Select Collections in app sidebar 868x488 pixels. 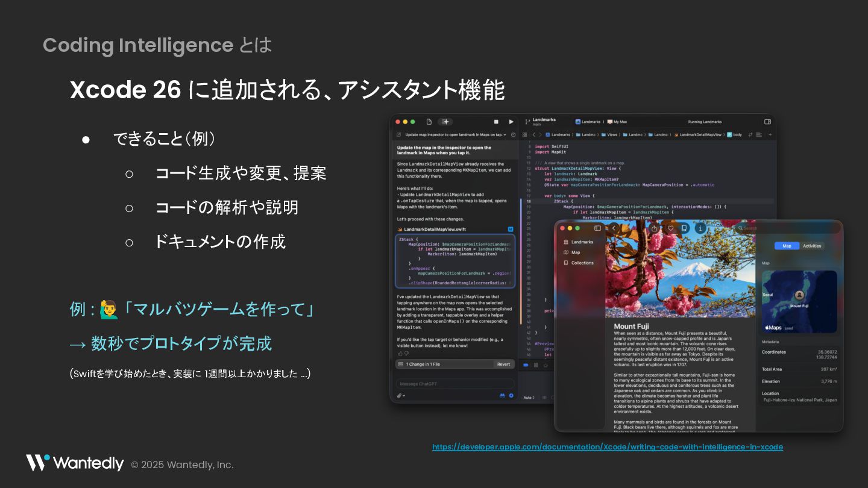579,263
